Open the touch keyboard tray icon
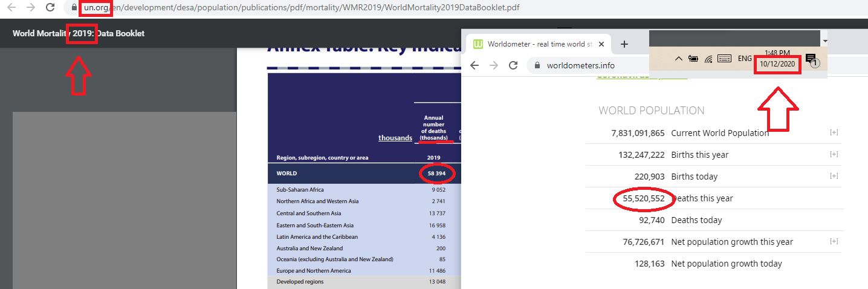This screenshot has height=289, width=868. click(725, 59)
